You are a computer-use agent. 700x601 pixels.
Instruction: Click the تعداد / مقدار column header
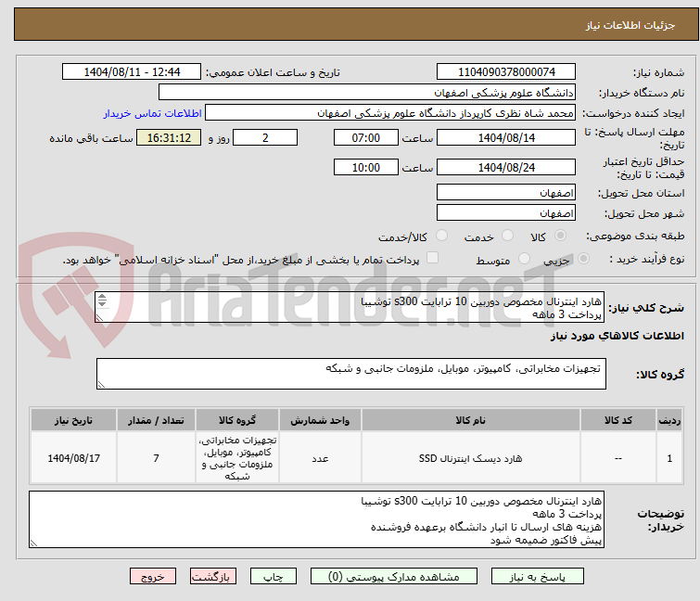pos(156,420)
